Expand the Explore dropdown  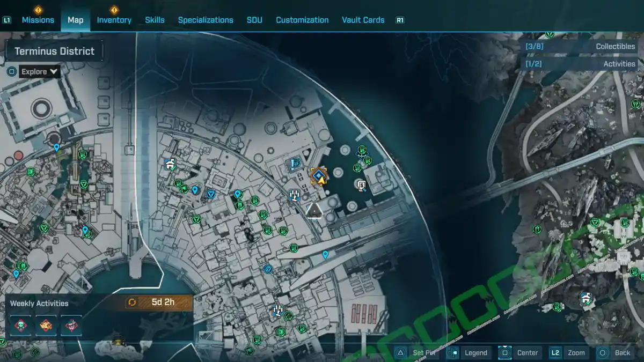coord(40,71)
